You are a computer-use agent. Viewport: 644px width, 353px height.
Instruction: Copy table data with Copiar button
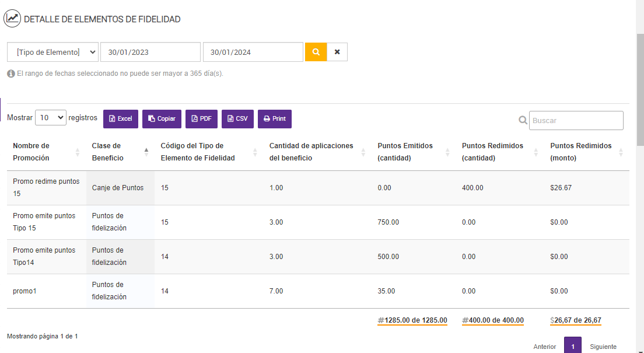(x=162, y=119)
